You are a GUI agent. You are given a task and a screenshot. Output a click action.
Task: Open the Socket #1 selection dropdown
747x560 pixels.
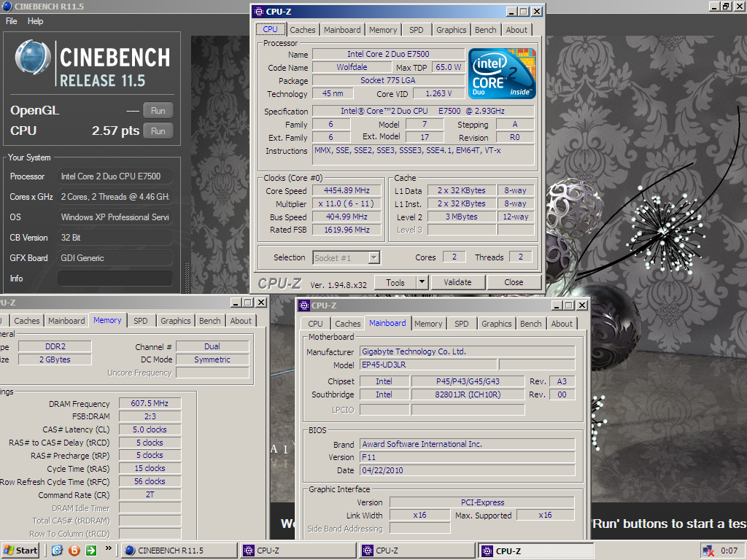(x=374, y=257)
